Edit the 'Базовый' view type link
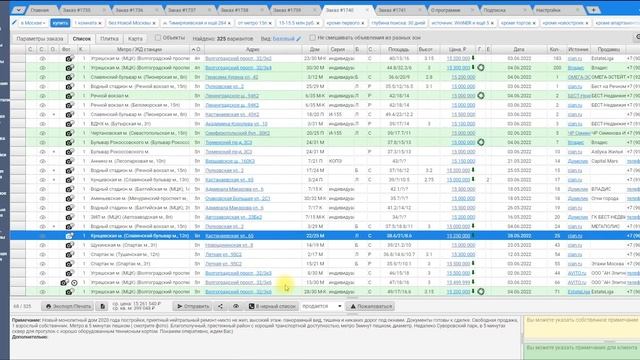Screen dimensions: 640x360 (x=287, y=39)
